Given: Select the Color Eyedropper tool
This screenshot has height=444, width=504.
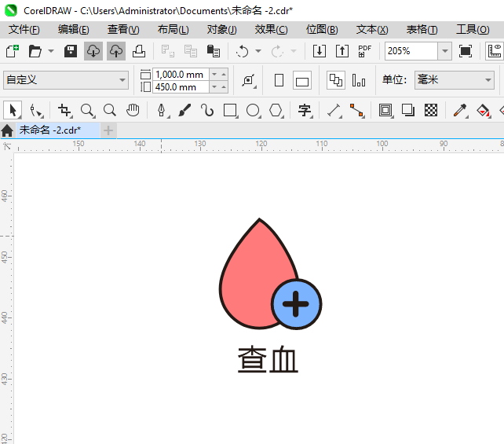Looking at the screenshot, I should tap(460, 110).
